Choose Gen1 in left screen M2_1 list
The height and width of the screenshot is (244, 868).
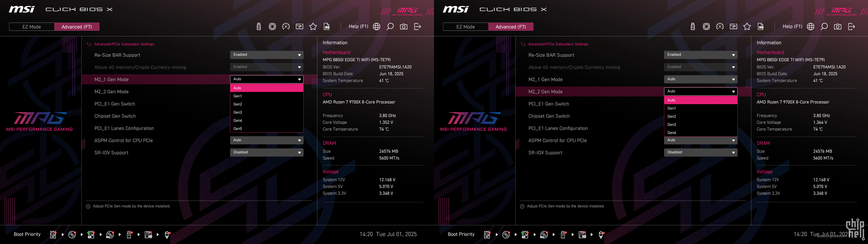[x=267, y=96]
